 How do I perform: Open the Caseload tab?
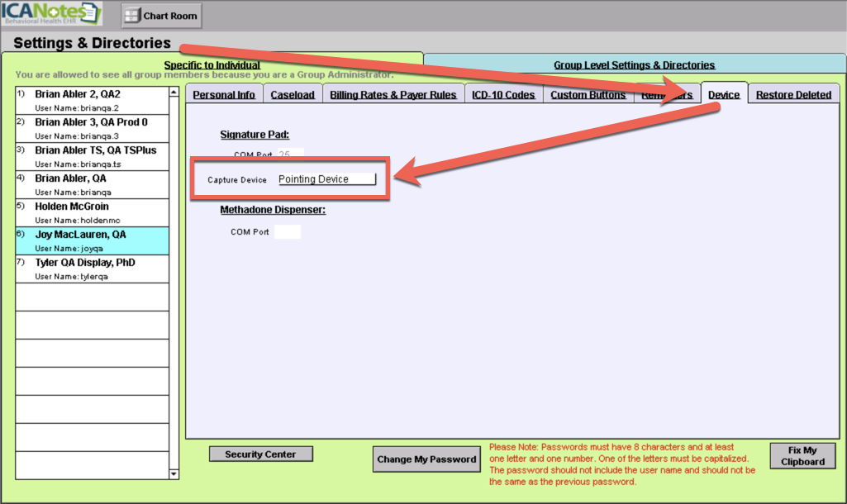tap(293, 95)
